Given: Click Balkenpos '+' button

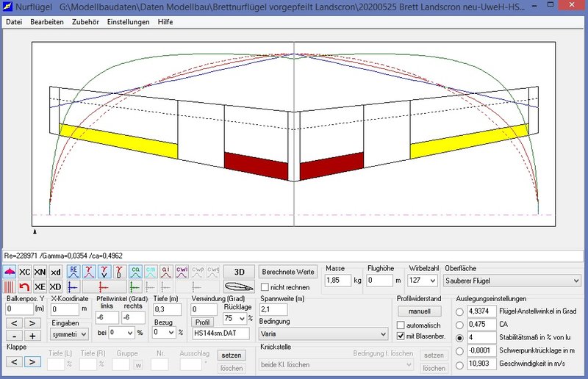Looking at the screenshot, I should click(32, 336).
